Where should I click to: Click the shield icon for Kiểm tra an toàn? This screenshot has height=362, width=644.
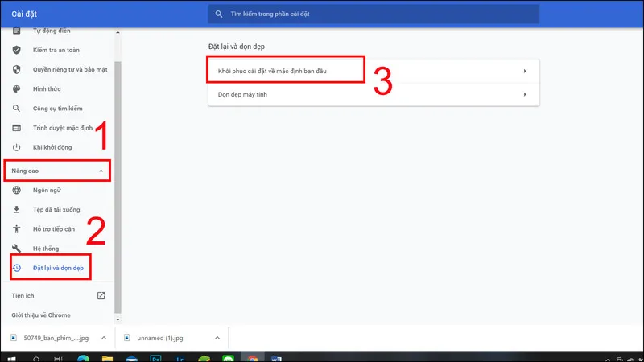click(16, 49)
